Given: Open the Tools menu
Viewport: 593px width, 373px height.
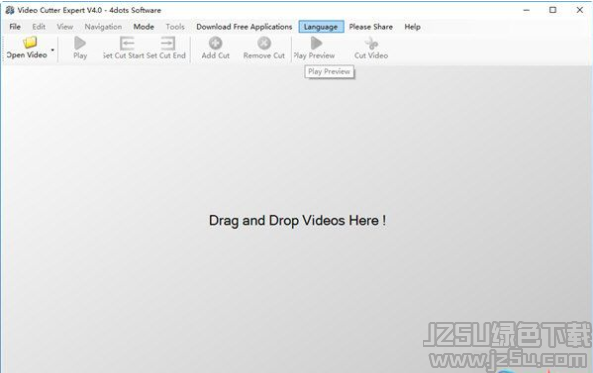Looking at the screenshot, I should coord(175,26).
